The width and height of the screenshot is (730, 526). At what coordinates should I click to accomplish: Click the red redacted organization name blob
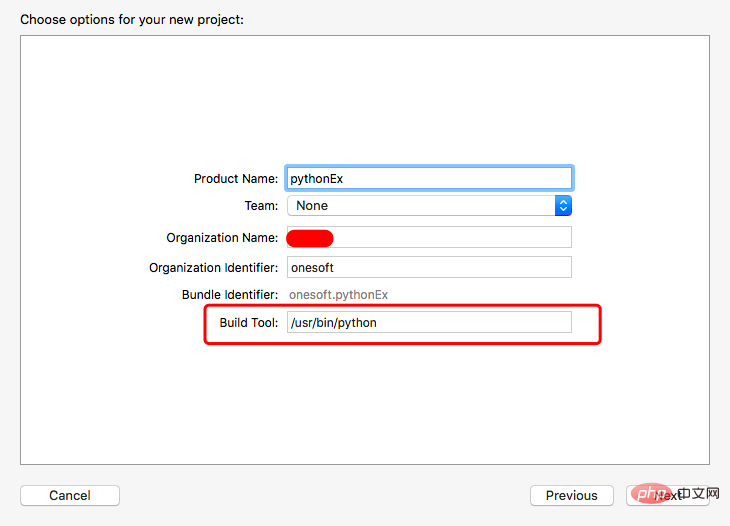(x=310, y=237)
